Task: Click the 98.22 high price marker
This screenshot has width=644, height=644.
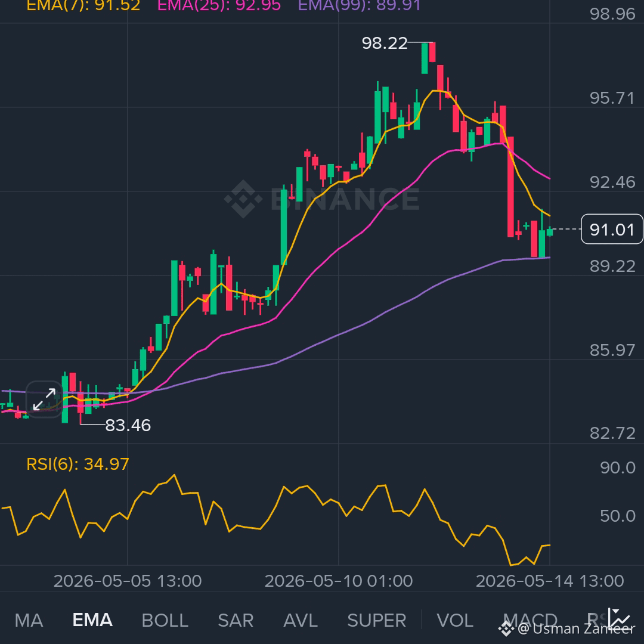Action: (x=385, y=43)
